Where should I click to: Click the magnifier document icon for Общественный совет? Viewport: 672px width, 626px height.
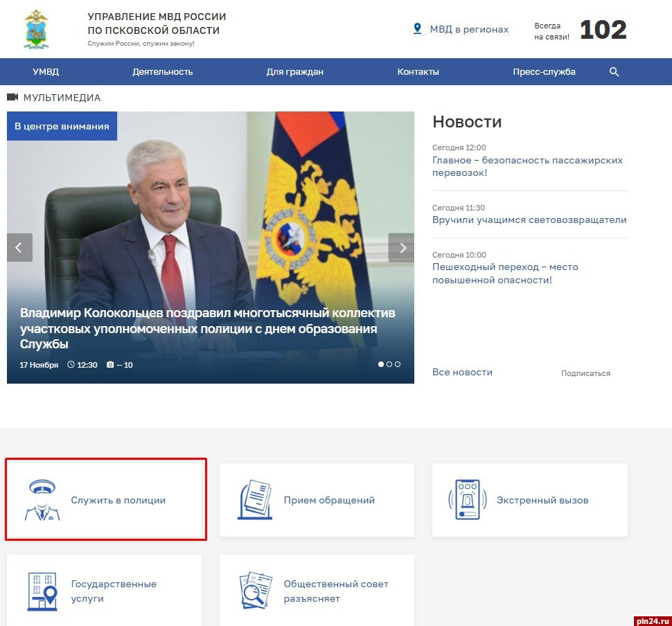255,591
